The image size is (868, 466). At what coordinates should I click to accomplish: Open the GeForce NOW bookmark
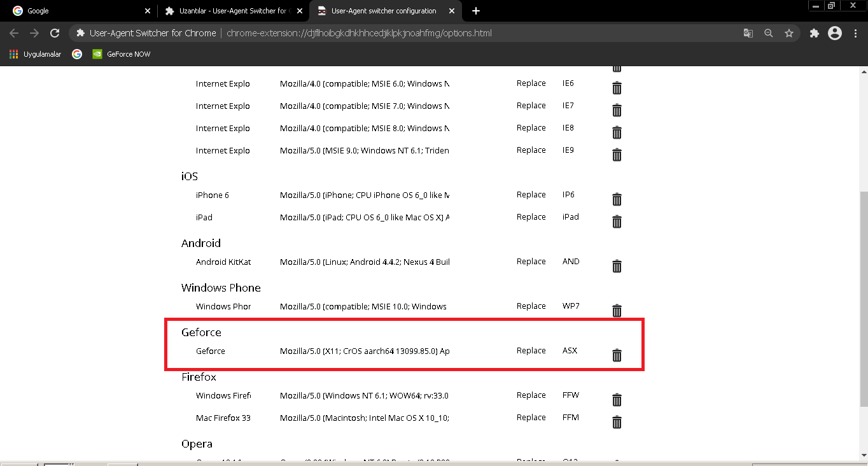[x=122, y=54]
